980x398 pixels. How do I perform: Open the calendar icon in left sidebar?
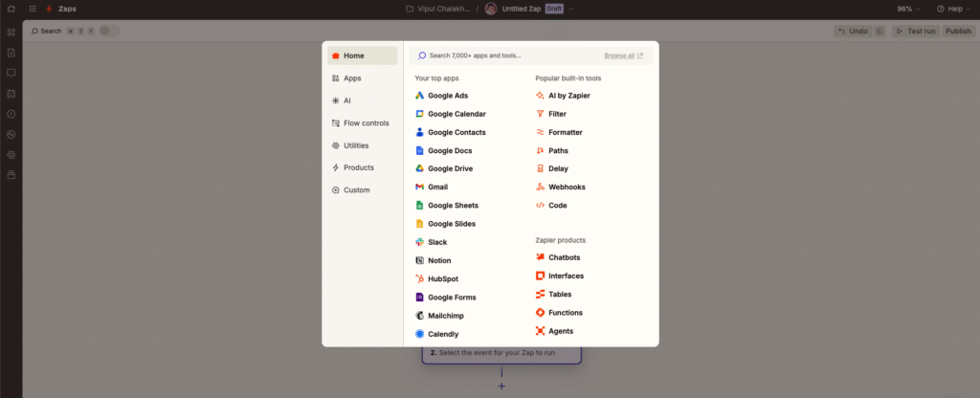coord(11,94)
